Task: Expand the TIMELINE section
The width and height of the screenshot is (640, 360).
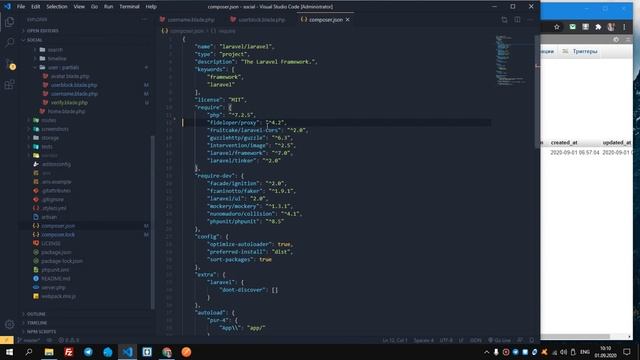Action: click(37, 323)
